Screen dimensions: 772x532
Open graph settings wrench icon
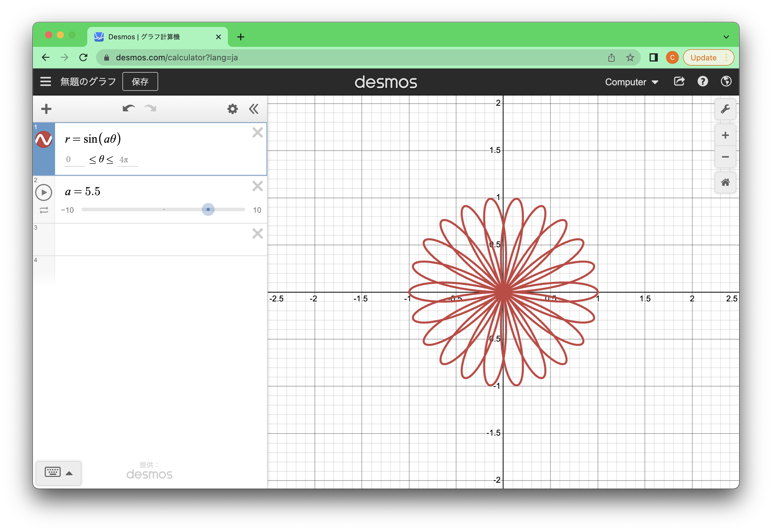(x=725, y=109)
